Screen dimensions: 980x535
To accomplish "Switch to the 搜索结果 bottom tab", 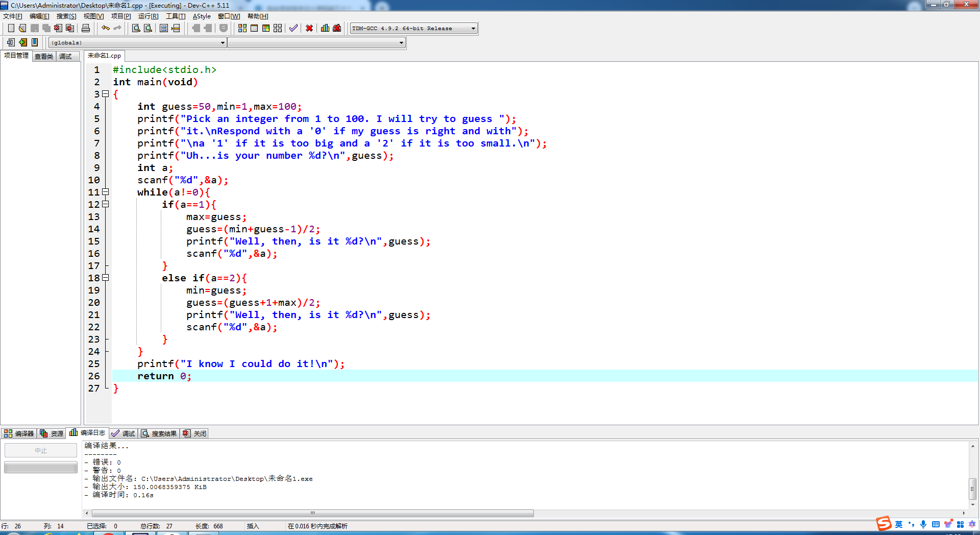I will 159,433.
